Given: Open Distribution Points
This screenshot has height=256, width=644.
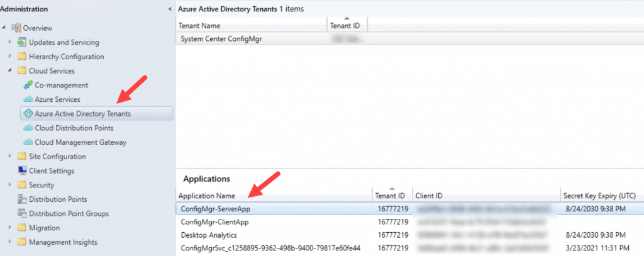Looking at the screenshot, I should pyautogui.click(x=58, y=199).
